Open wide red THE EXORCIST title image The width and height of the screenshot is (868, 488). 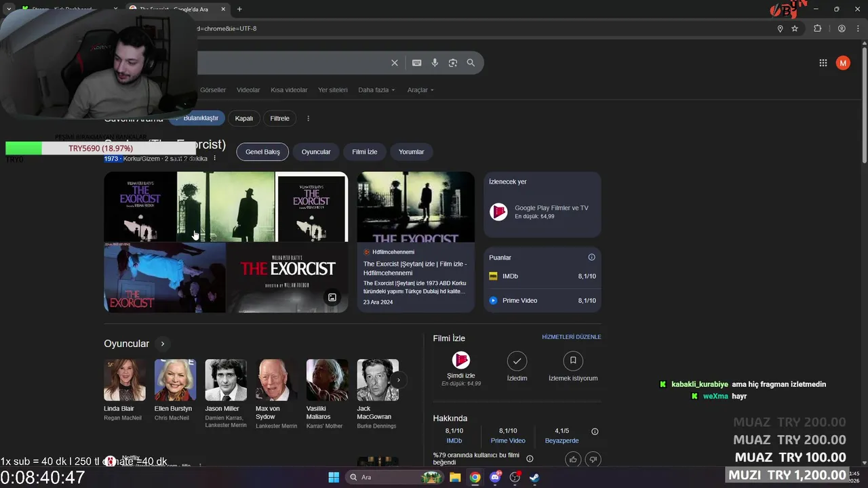(288, 278)
